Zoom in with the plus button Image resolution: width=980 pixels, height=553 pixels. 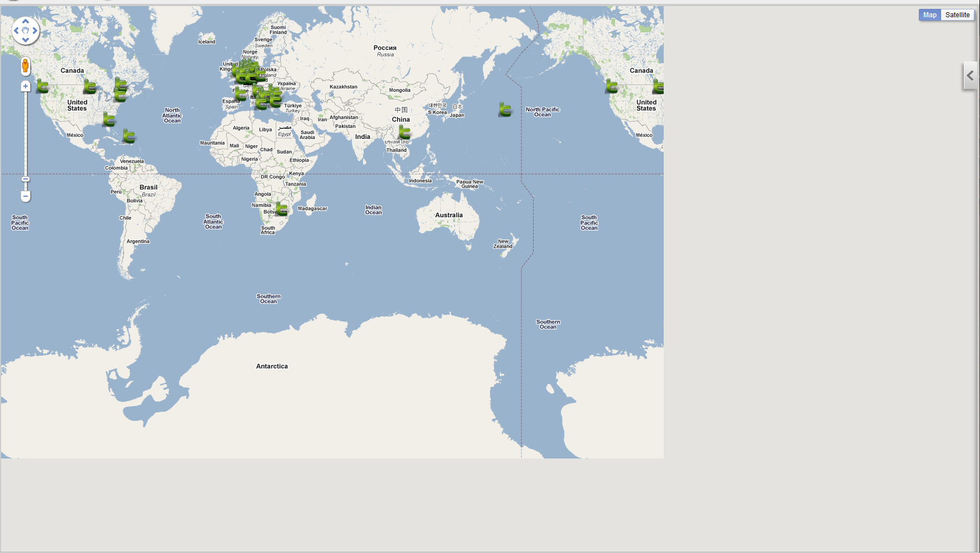click(x=26, y=86)
